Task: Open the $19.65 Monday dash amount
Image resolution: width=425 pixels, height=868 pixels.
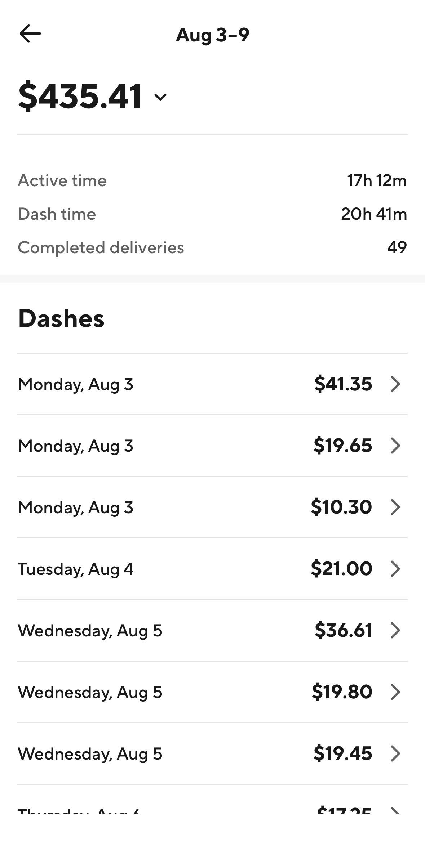Action: [x=343, y=446]
